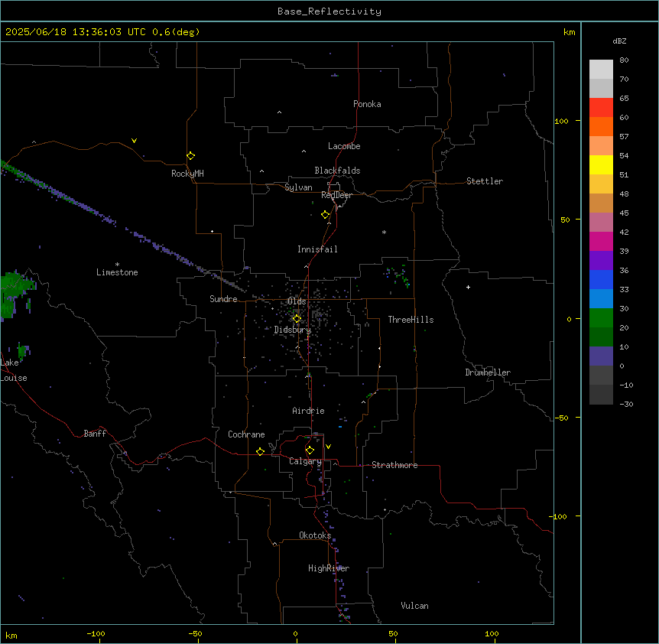This screenshot has width=659, height=644.
Task: Click the Ponoka city label
Action: [x=367, y=104]
